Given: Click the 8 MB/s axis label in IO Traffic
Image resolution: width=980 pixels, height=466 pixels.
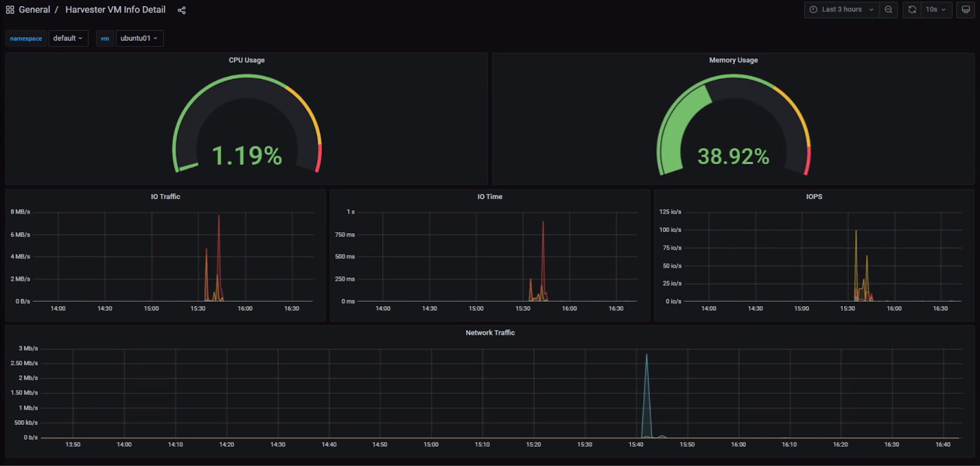Looking at the screenshot, I should pyautogui.click(x=20, y=212).
